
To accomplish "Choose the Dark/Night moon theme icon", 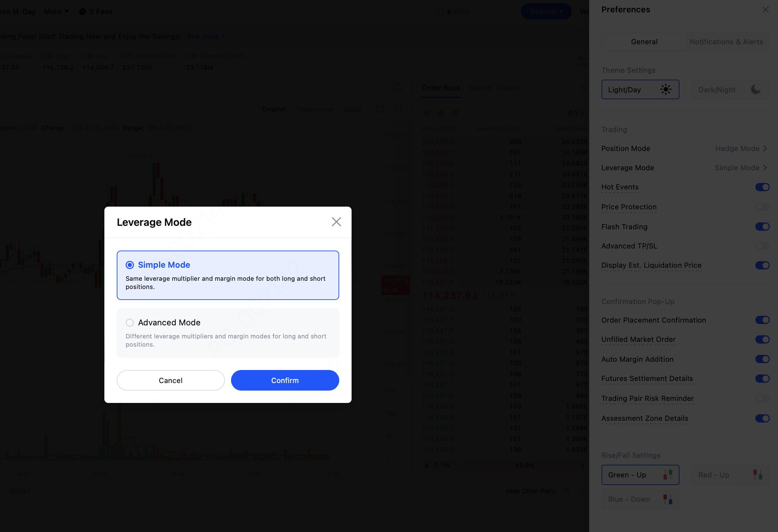I will click(755, 90).
